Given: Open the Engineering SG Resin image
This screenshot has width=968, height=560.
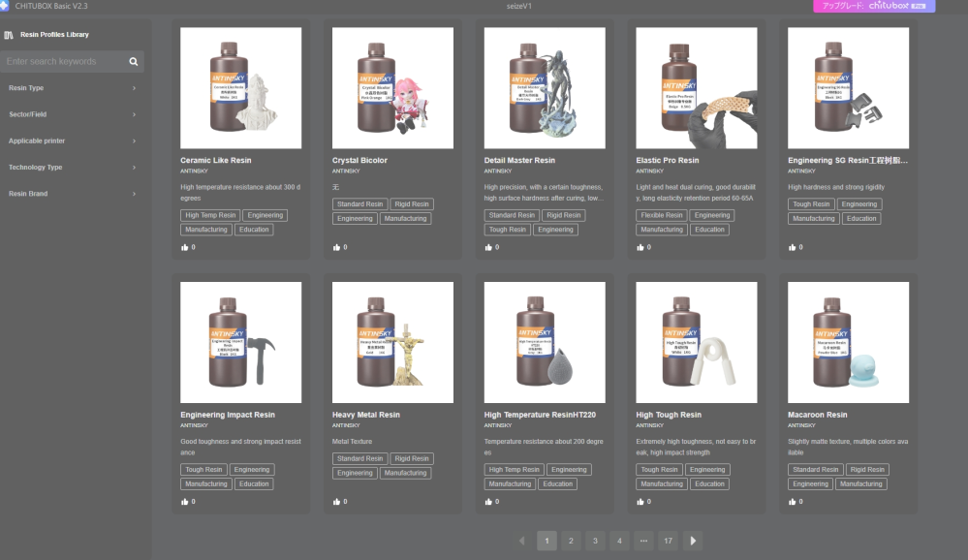Looking at the screenshot, I should point(848,87).
